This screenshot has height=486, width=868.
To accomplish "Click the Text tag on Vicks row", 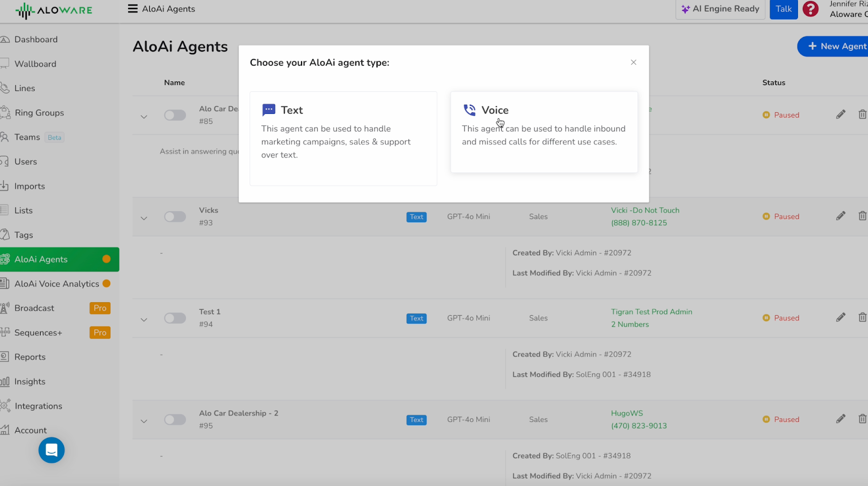I will point(417,217).
